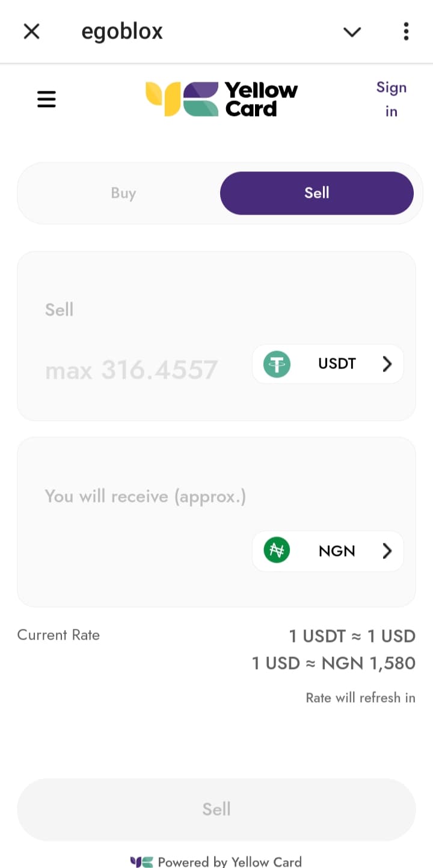Click the chevron arrow beside USDT
Image resolution: width=433 pixels, height=868 pixels.
tap(387, 364)
